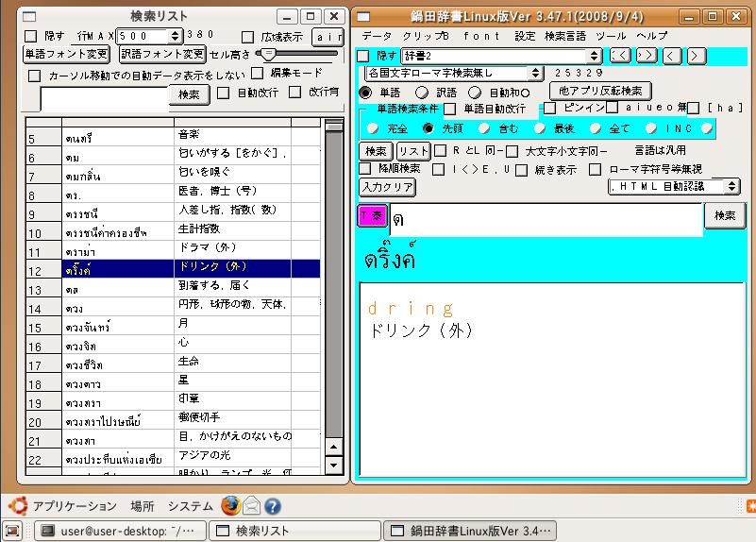Viewport: 756px width, 542px height.
Task: Open 各国文字ローマ字検索無し dropdown
Action: click(454, 74)
